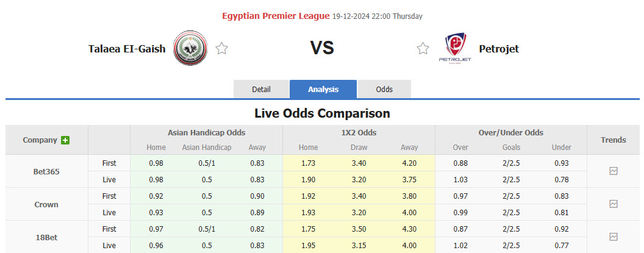The width and height of the screenshot is (644, 253).
Task: Click the Petrojet team logo
Action: [x=455, y=48]
